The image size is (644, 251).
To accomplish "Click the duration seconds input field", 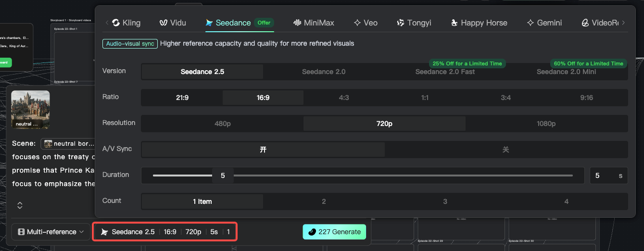I will (609, 176).
